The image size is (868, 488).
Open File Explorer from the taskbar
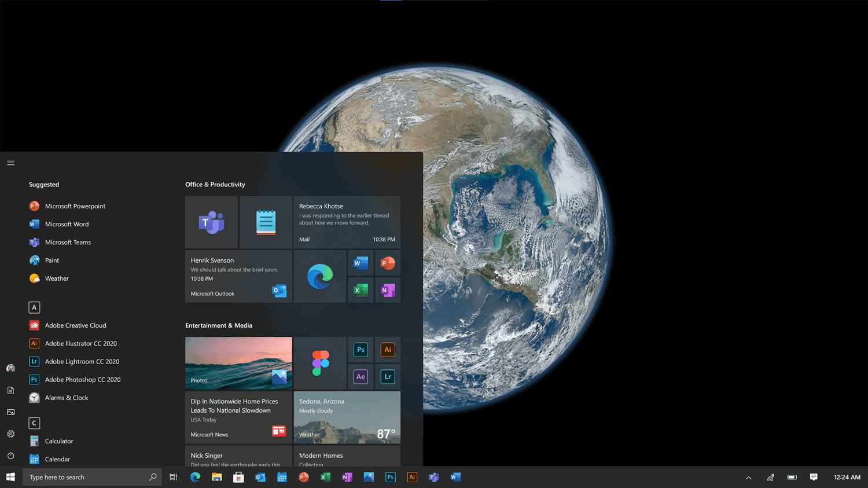point(217,477)
